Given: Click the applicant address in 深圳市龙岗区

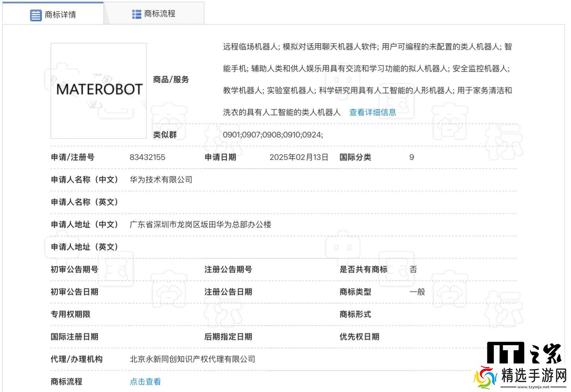Looking at the screenshot, I should (200, 224).
